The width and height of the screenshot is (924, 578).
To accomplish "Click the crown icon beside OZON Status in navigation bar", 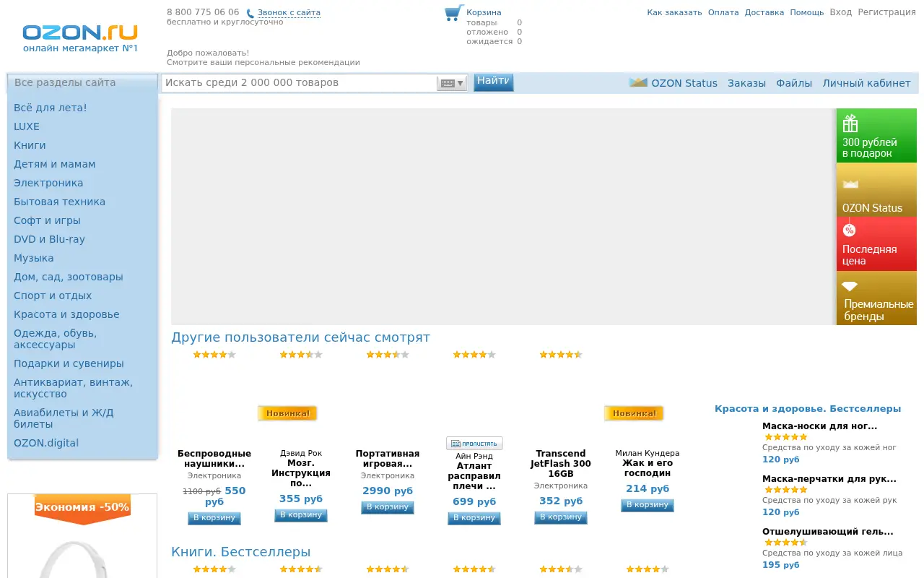I will (638, 82).
